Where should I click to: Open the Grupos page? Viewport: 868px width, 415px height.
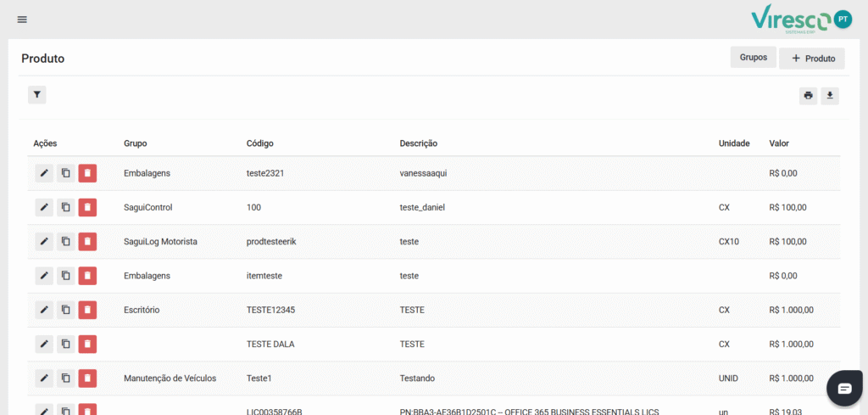753,58
